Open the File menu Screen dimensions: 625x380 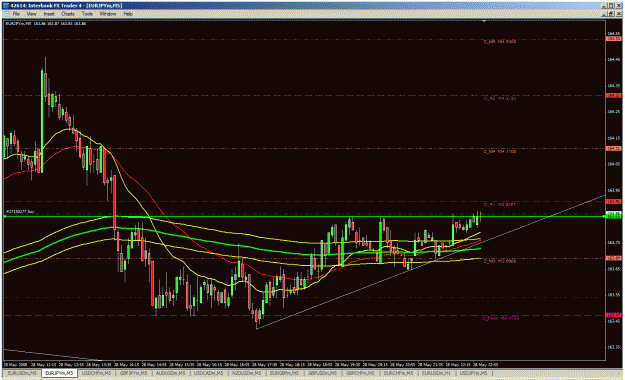tap(16, 14)
